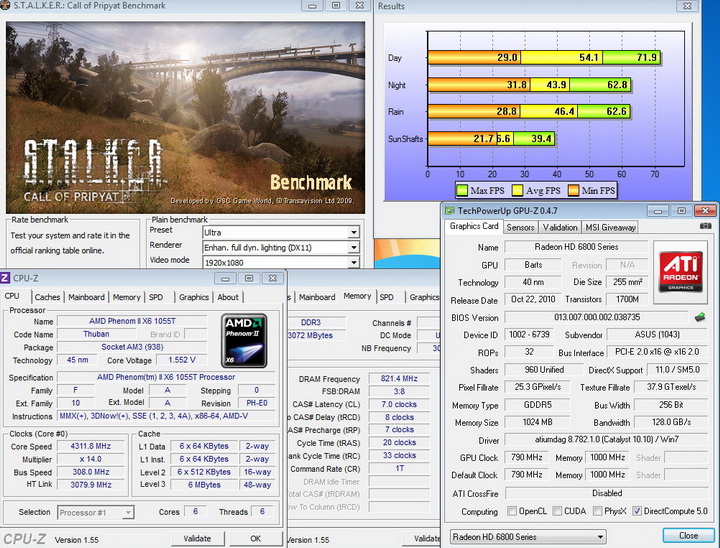Minimize the S.T.A.L.K.E.R. benchmark window
This screenshot has height=548, width=720.
(x=312, y=6)
